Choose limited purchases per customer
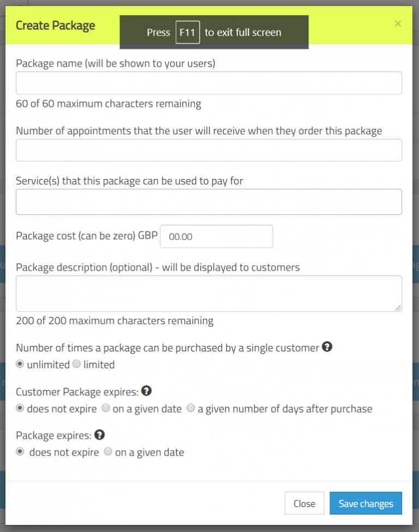 tap(76, 364)
